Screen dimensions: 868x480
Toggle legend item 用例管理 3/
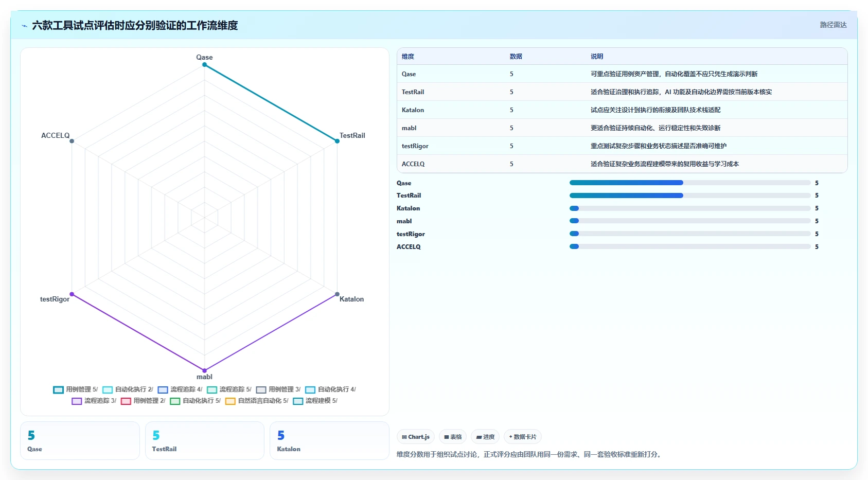point(278,389)
